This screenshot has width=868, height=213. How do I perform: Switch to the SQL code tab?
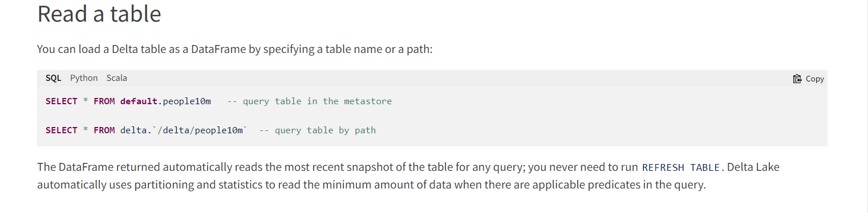pyautogui.click(x=54, y=78)
